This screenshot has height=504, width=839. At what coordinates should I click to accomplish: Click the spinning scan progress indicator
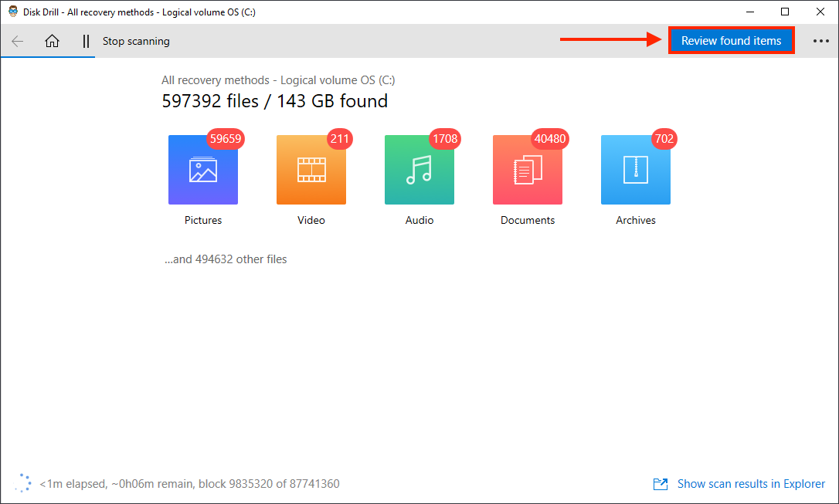tap(22, 482)
